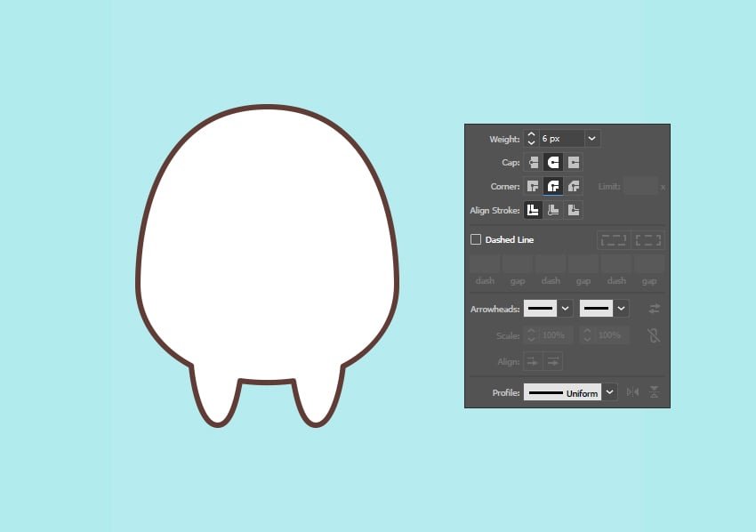This screenshot has width=756, height=532.
Task: Select the Round Cap icon
Action: point(553,163)
